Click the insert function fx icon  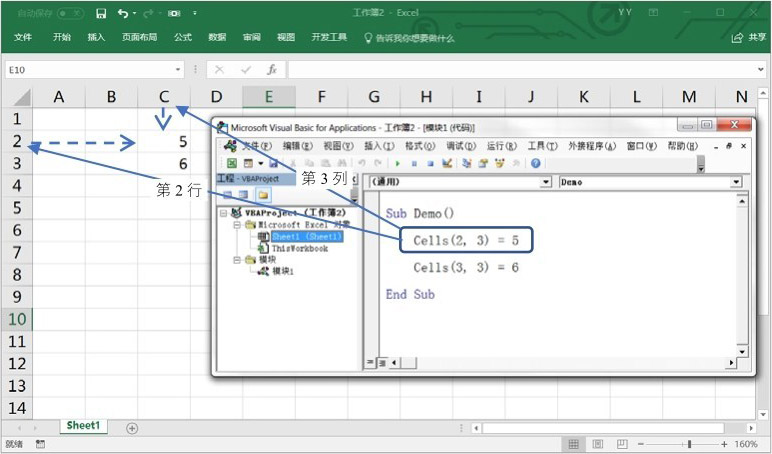coord(271,70)
